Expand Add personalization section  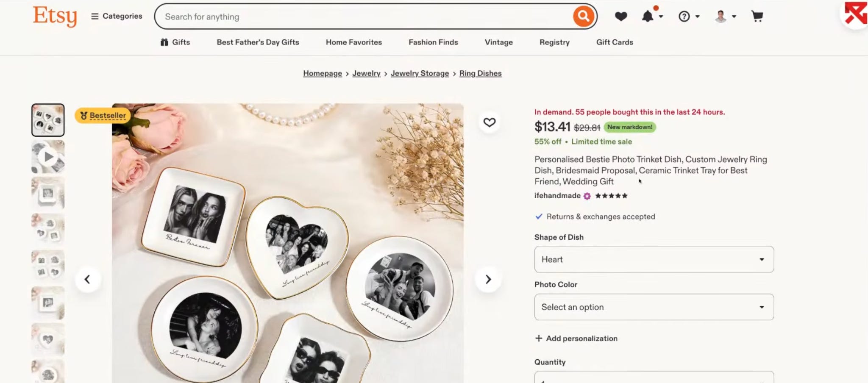pos(576,339)
